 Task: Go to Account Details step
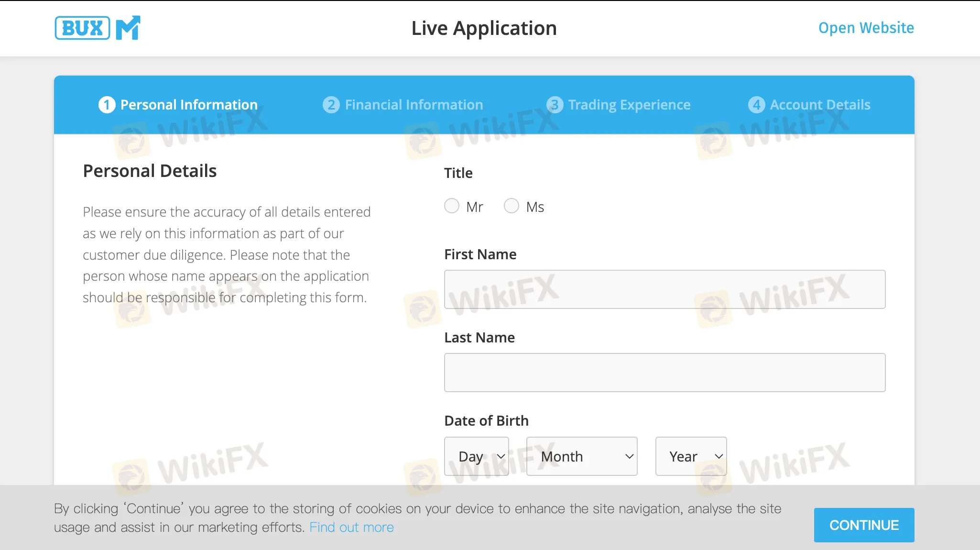pyautogui.click(x=820, y=105)
